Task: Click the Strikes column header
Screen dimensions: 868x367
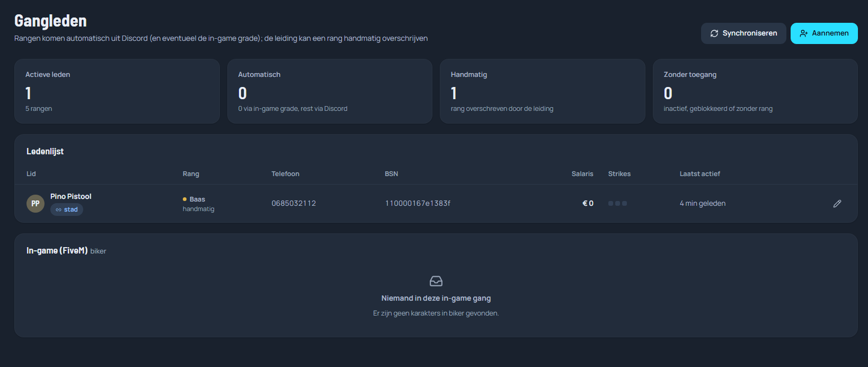Action: tap(619, 174)
